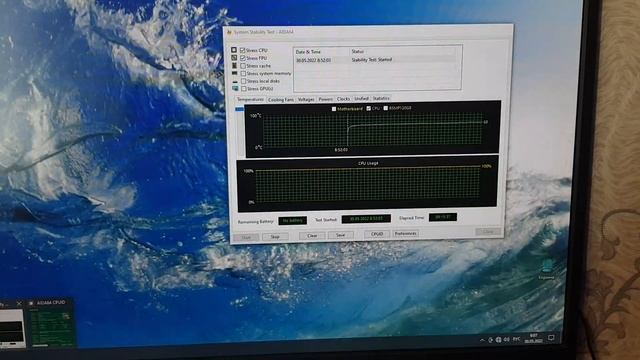This screenshot has width=640, height=360.
Task: Enable Stress GPU(s) checkbox
Action: click(x=244, y=89)
